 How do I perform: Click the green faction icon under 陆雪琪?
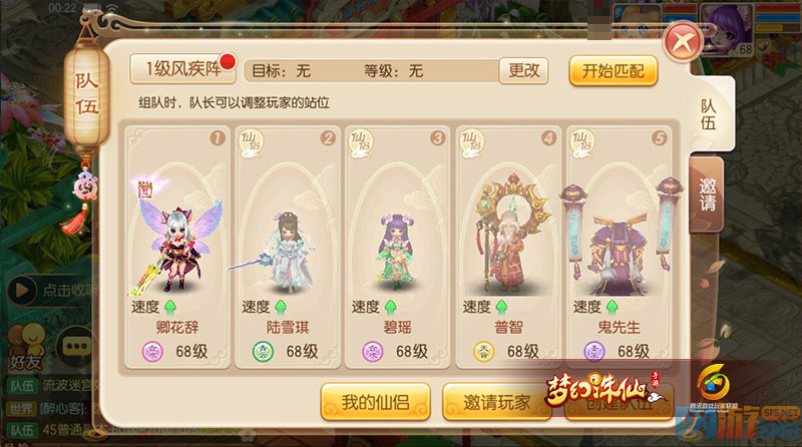[263, 351]
